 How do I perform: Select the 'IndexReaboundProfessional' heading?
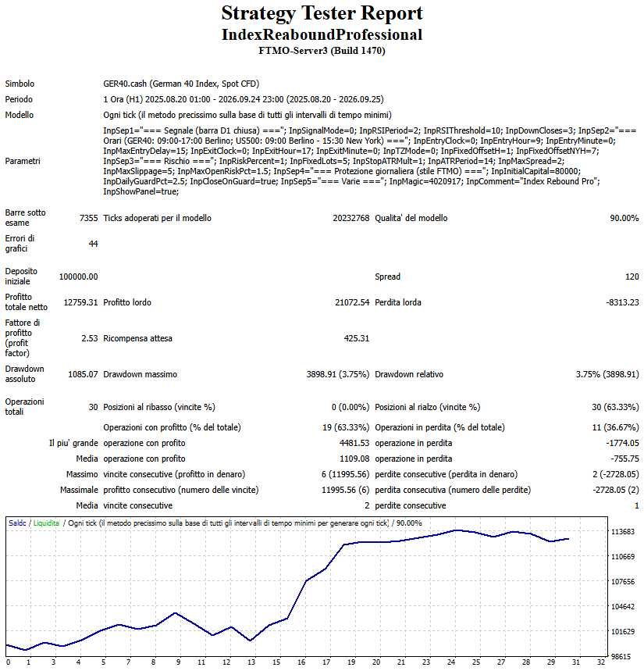coord(322,34)
